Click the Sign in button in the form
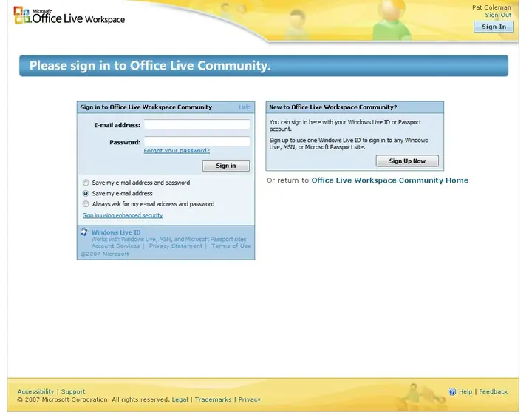 226,166
